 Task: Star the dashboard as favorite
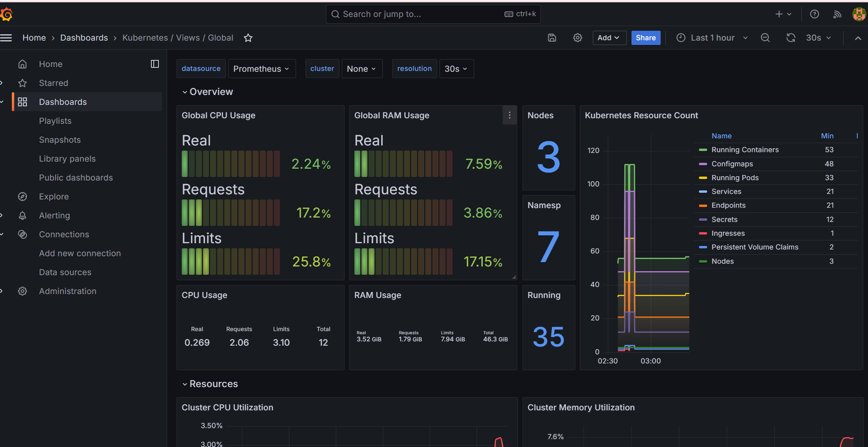[x=248, y=38]
